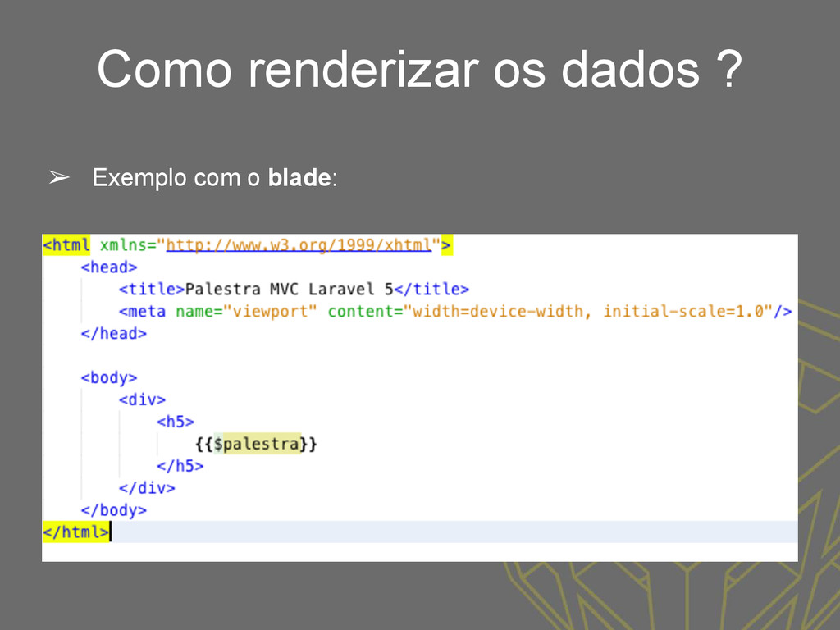Click the closing </body> tag
The width and height of the screenshot is (840, 630).
point(113,510)
